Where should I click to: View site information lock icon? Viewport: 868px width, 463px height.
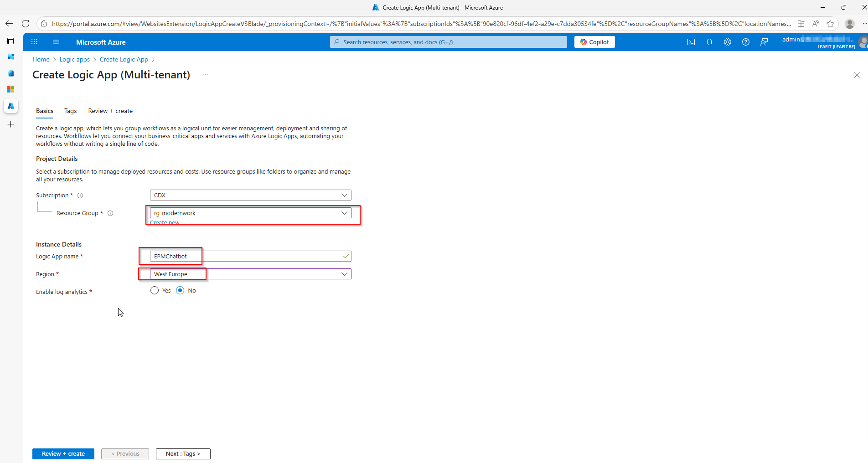pos(44,24)
